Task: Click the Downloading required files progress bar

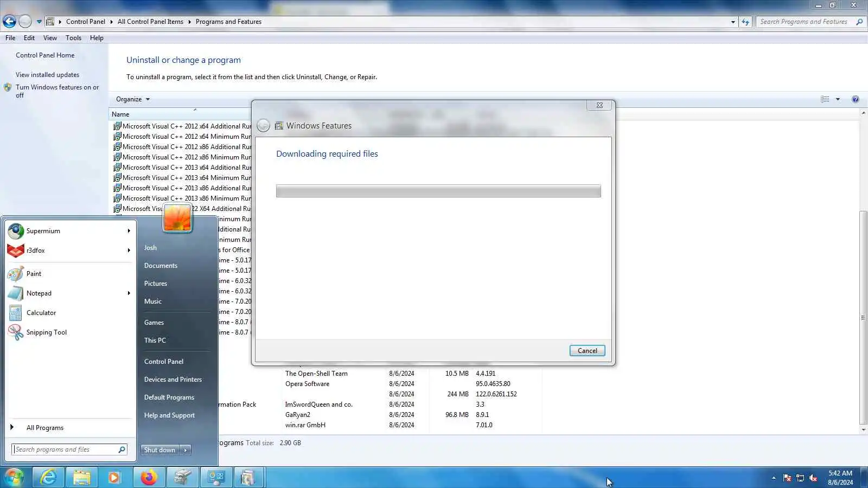Action: [438, 191]
